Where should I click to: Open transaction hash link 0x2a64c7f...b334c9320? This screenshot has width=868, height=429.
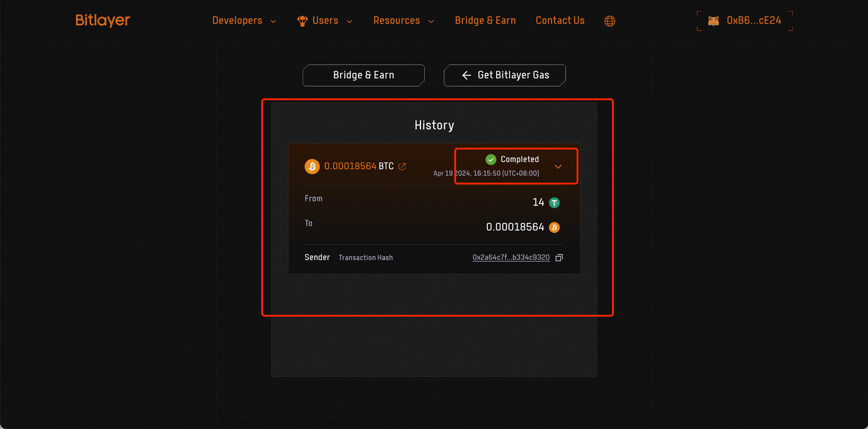(511, 257)
